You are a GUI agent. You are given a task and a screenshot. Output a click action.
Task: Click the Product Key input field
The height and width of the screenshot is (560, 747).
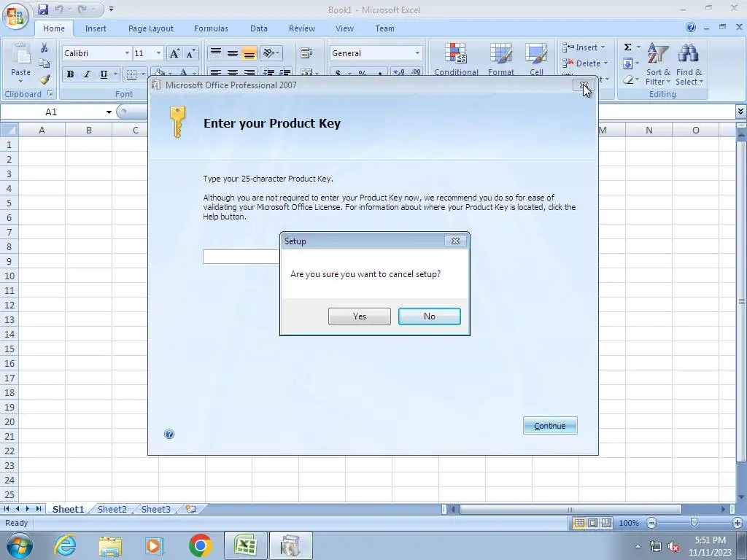pyautogui.click(x=241, y=257)
